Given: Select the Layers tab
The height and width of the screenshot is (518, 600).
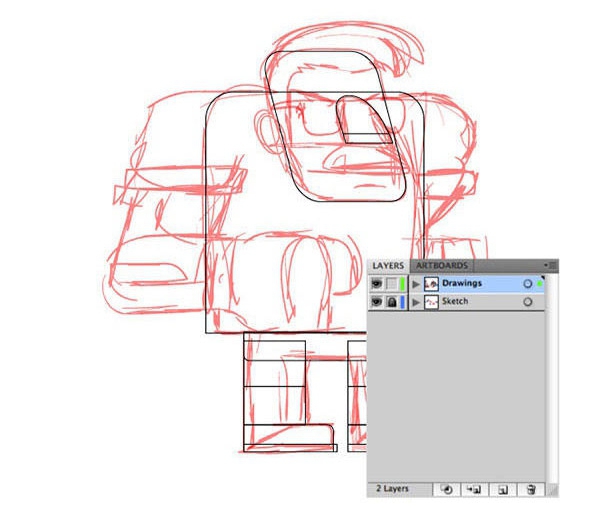Looking at the screenshot, I should tap(389, 266).
